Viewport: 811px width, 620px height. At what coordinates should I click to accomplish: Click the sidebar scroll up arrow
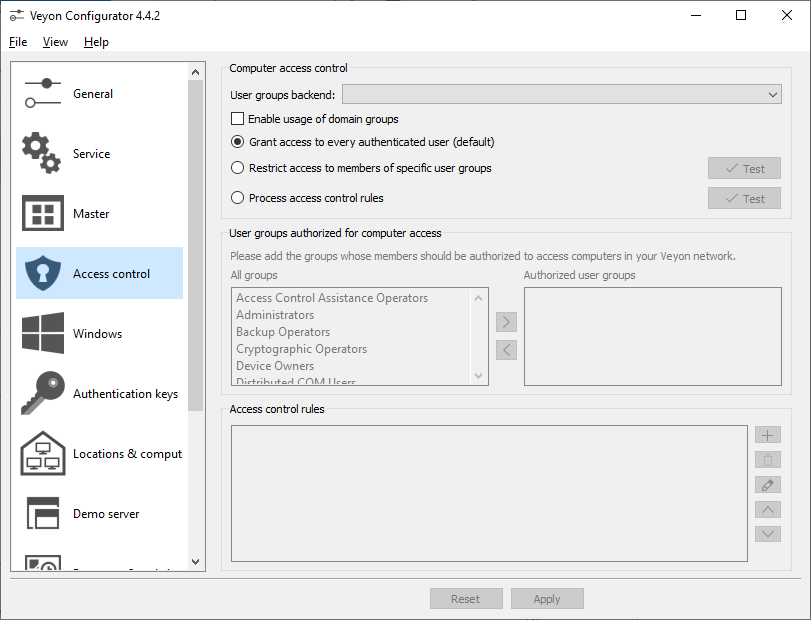click(x=196, y=72)
